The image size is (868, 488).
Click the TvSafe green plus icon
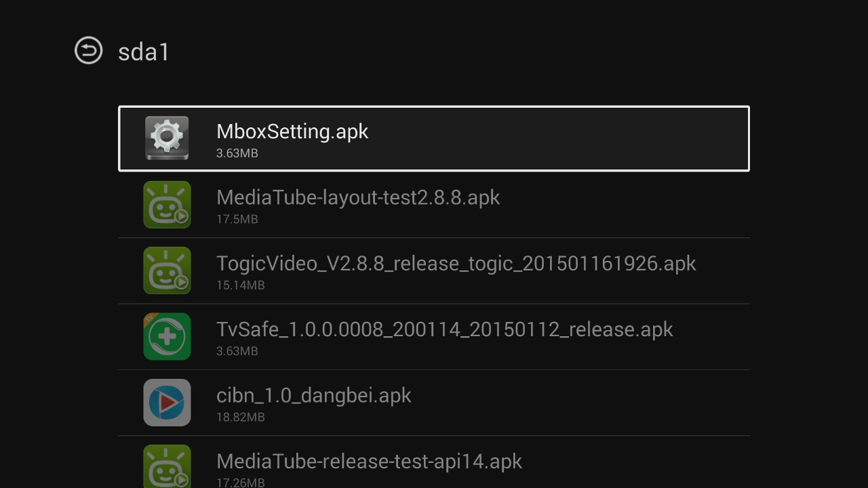click(167, 336)
